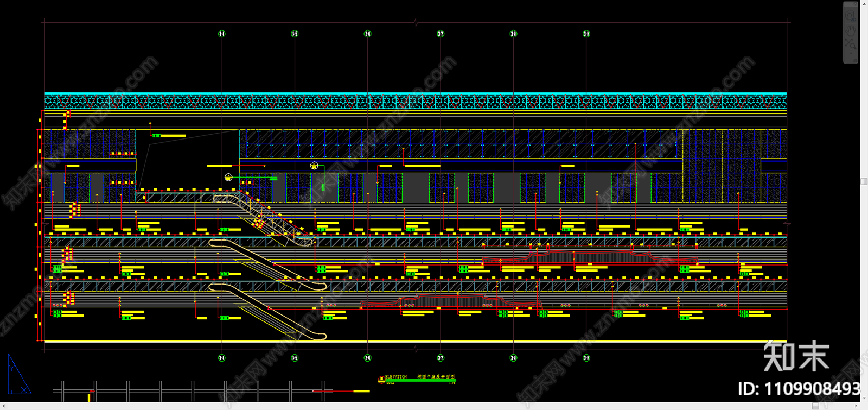This screenshot has width=868, height=410.
Task: Click the horizontal scrollbar thumb
Action: tap(815, 406)
